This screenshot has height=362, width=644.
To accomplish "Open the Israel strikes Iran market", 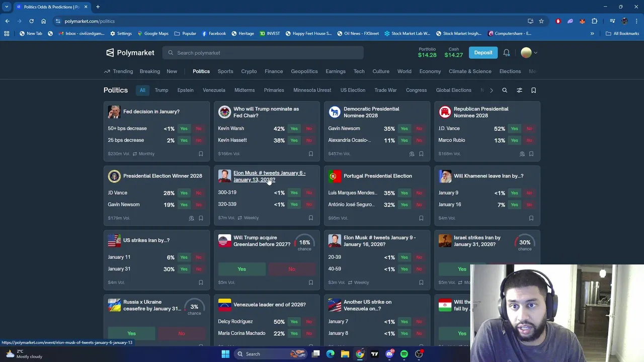I will (x=477, y=241).
